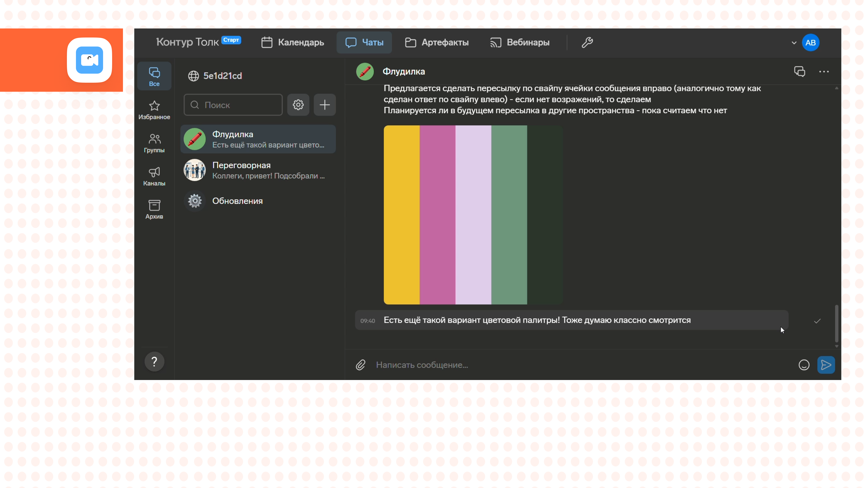The width and height of the screenshot is (868, 488).
Task: Open the three-dots chat options menu
Action: (x=824, y=71)
